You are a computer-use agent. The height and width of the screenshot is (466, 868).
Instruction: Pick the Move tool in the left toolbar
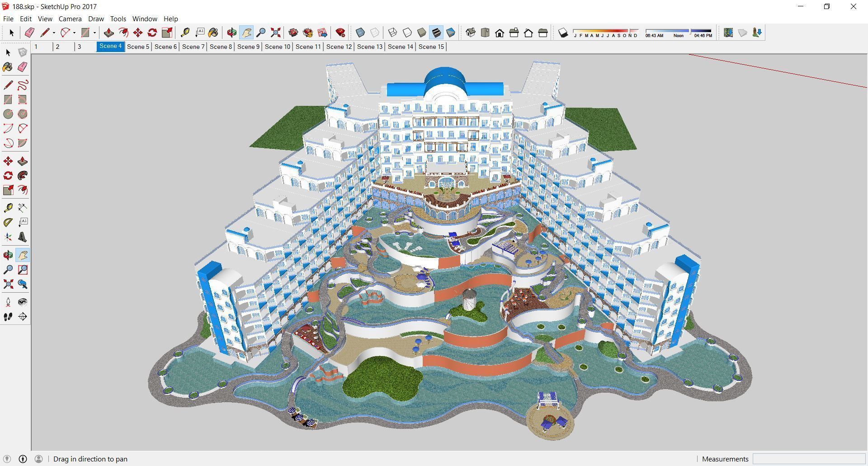tap(8, 161)
